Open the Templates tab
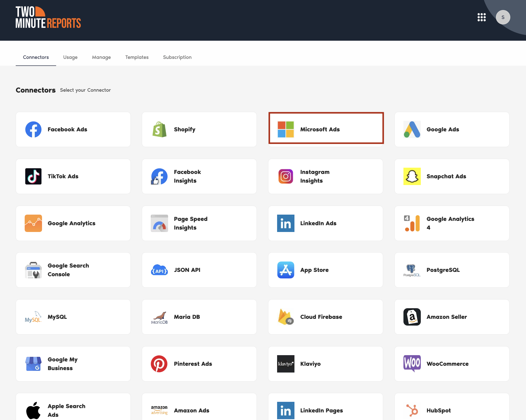The width and height of the screenshot is (526, 420). [137, 57]
